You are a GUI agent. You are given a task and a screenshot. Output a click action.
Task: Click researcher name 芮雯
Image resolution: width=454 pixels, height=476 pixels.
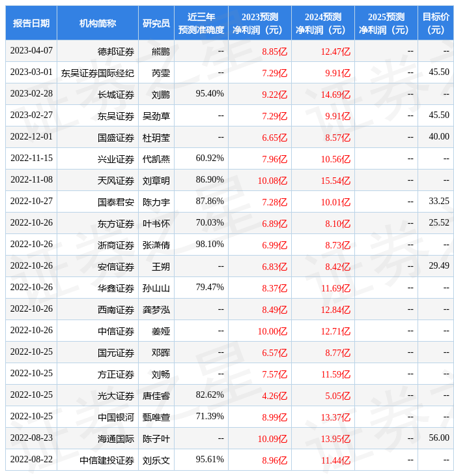pyautogui.click(x=161, y=73)
